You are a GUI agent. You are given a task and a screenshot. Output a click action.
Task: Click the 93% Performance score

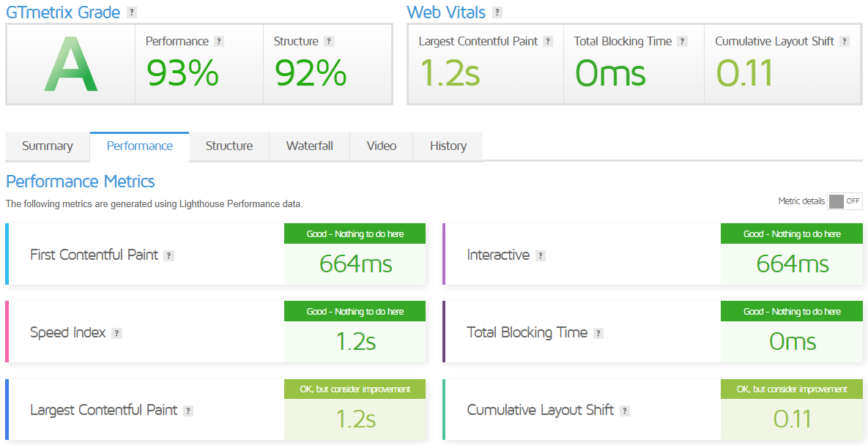[x=182, y=73]
